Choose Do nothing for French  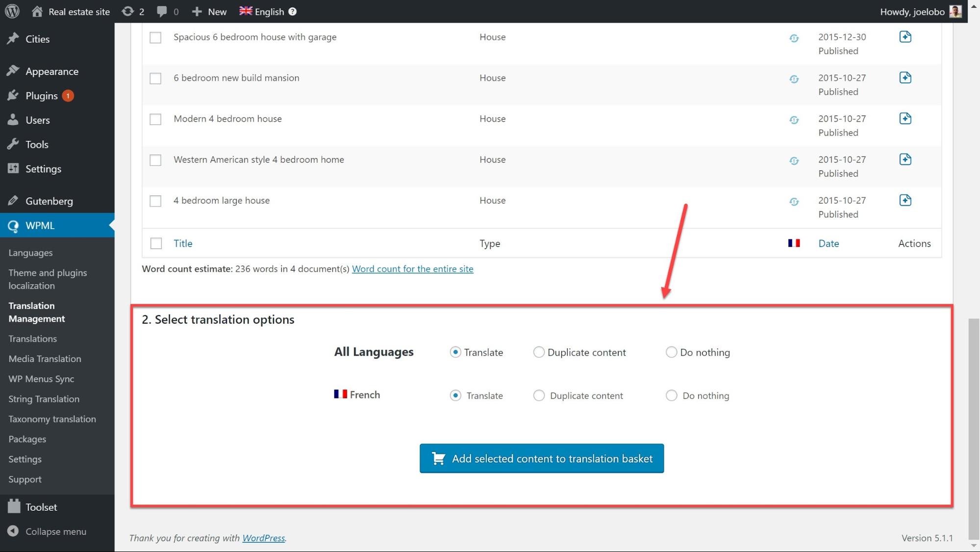coord(671,395)
